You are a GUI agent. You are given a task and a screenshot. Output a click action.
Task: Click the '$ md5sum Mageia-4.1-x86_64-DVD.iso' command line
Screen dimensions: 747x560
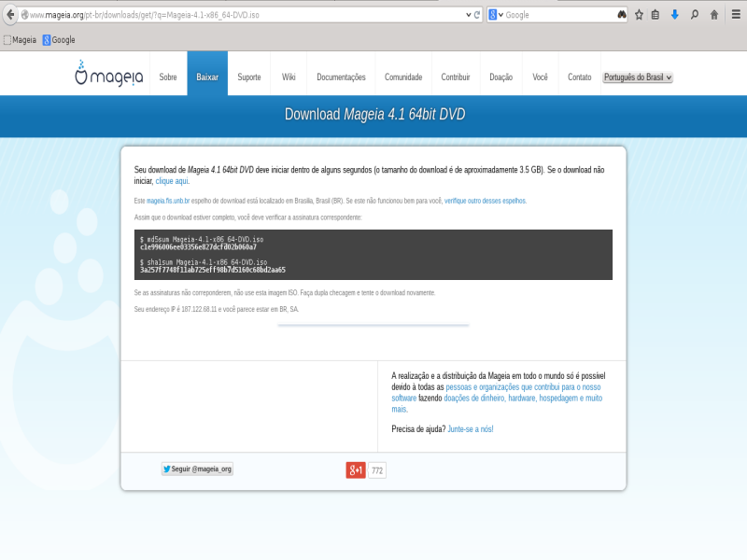pos(202,240)
